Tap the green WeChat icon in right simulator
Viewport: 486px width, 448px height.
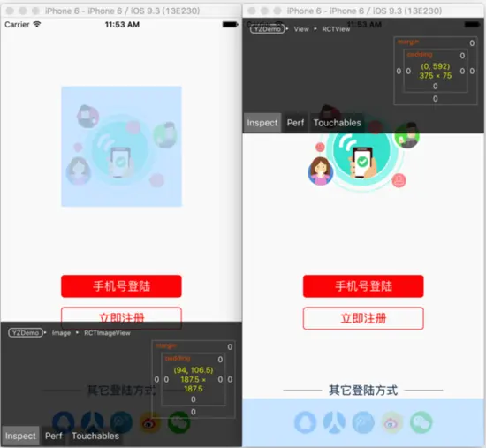pyautogui.click(x=421, y=422)
